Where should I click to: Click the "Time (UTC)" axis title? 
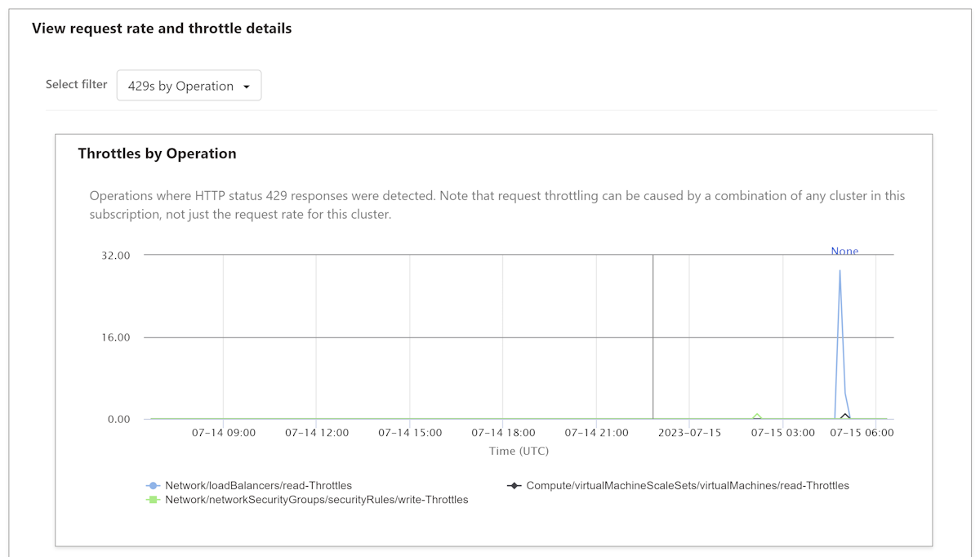[519, 451]
